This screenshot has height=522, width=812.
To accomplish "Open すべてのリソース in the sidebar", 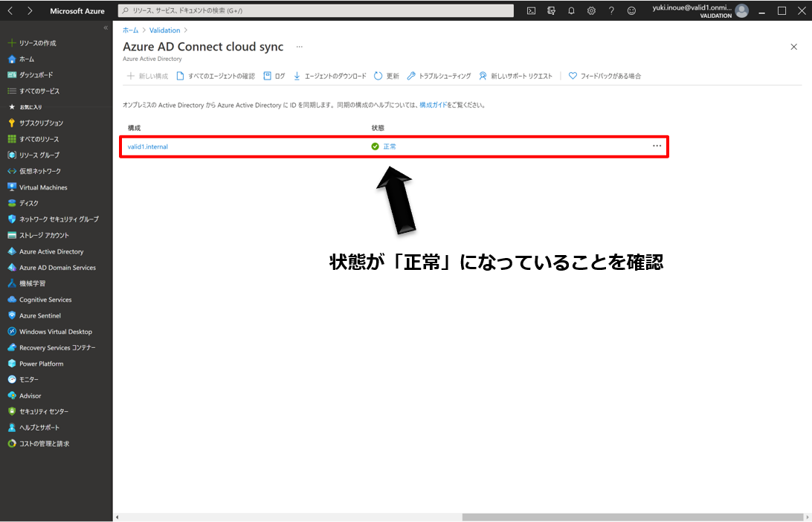I will point(33,139).
